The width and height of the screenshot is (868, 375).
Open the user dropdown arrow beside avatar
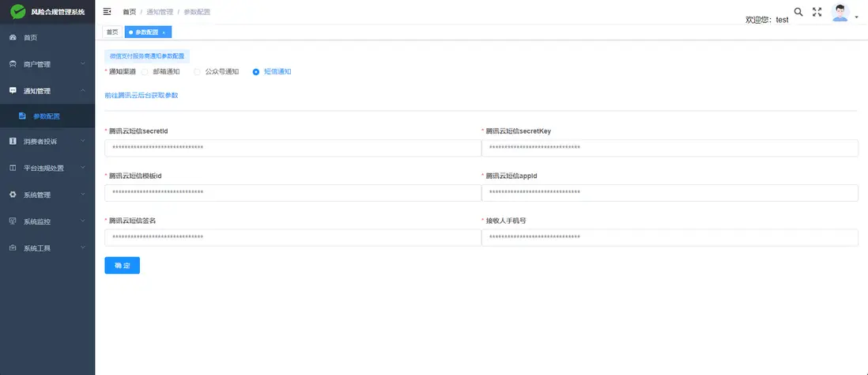point(857,17)
